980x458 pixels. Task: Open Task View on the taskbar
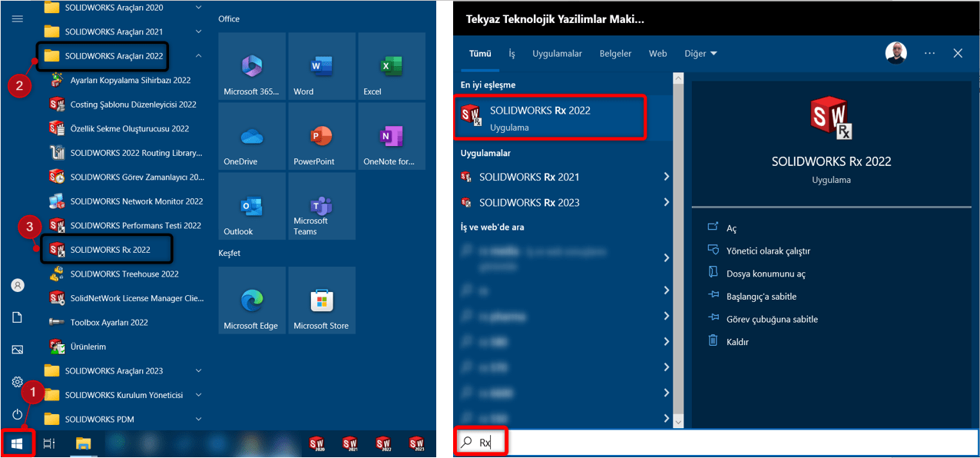coord(49,443)
